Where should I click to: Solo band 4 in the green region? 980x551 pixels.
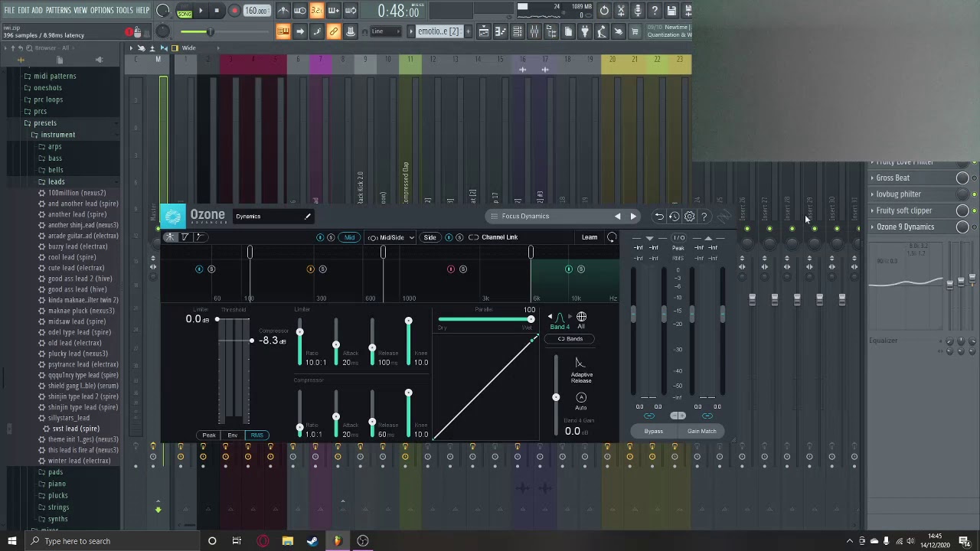pos(581,269)
